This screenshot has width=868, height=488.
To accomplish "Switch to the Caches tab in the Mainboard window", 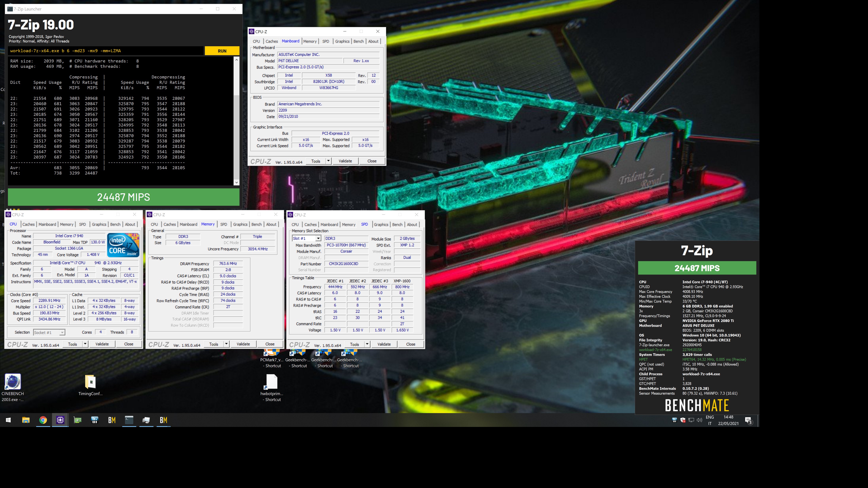I will pos(272,42).
